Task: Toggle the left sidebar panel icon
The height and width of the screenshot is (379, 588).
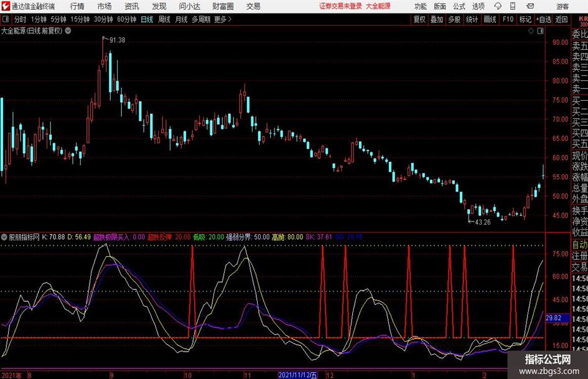Action: click(6, 19)
